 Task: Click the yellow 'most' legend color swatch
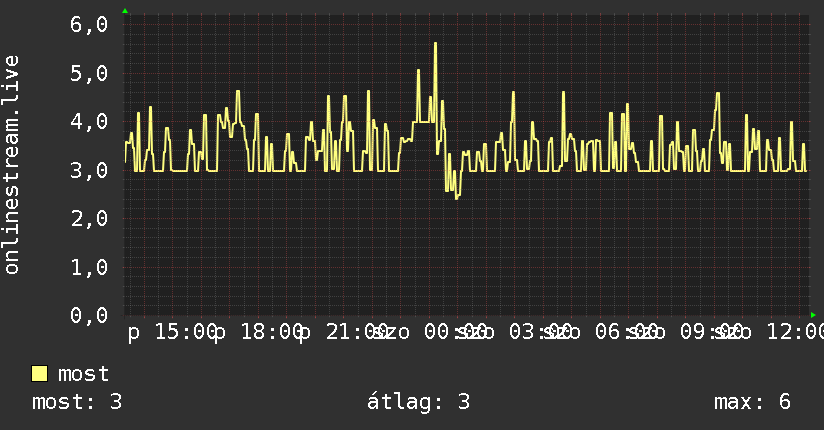39,374
